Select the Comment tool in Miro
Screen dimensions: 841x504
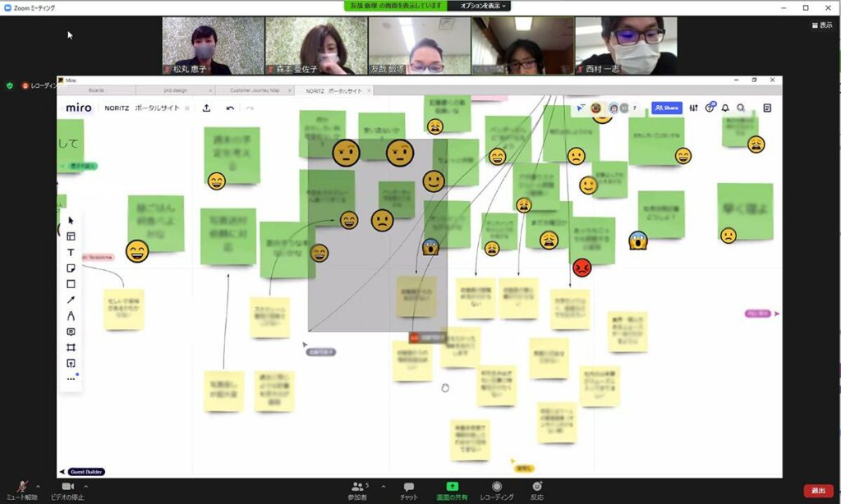(x=71, y=332)
